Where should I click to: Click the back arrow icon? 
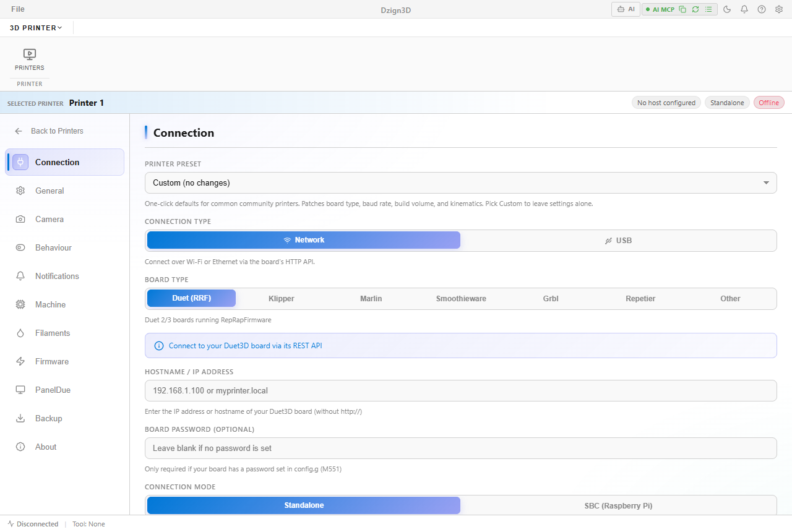click(x=19, y=131)
